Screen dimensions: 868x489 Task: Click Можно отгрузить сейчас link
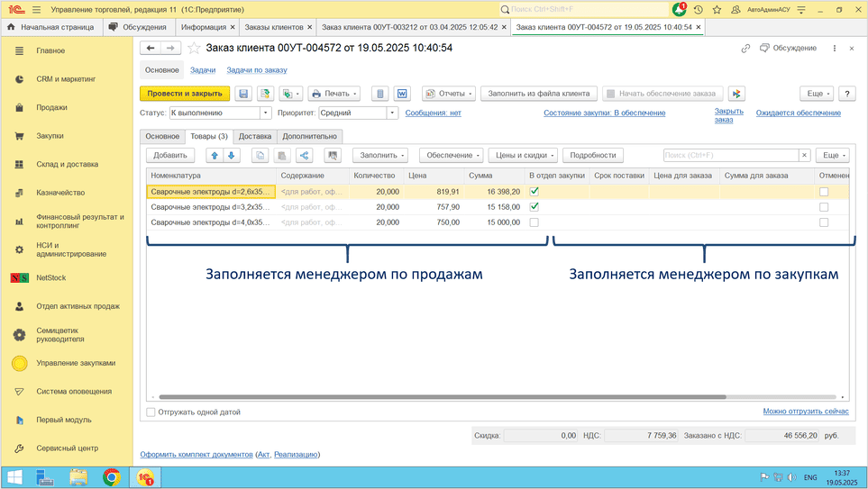coord(806,411)
